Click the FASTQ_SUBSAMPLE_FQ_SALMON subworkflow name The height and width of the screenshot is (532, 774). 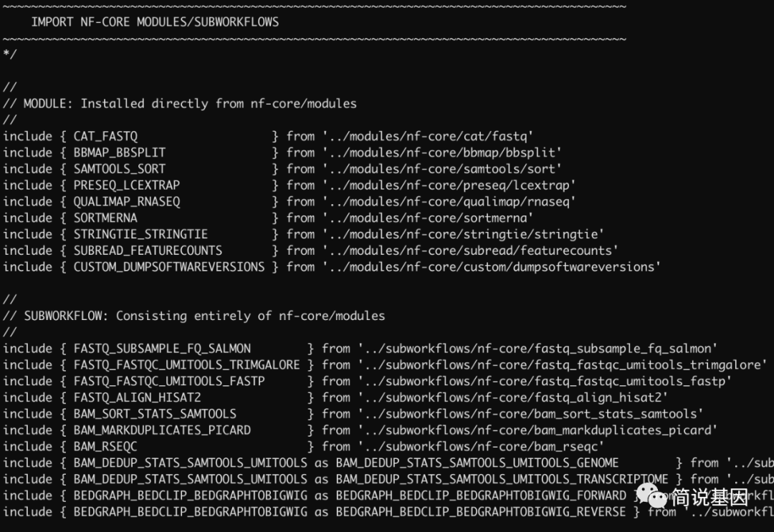(163, 349)
